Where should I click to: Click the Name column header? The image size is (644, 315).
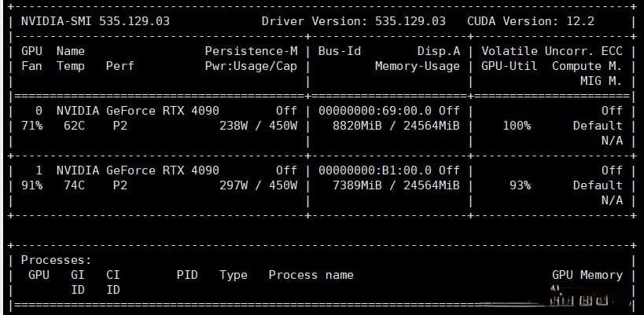click(x=71, y=51)
